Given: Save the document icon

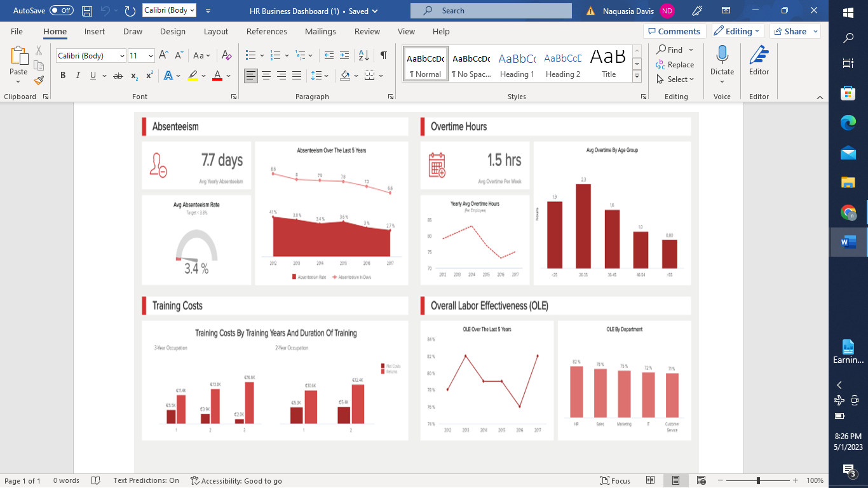Looking at the screenshot, I should [87, 11].
